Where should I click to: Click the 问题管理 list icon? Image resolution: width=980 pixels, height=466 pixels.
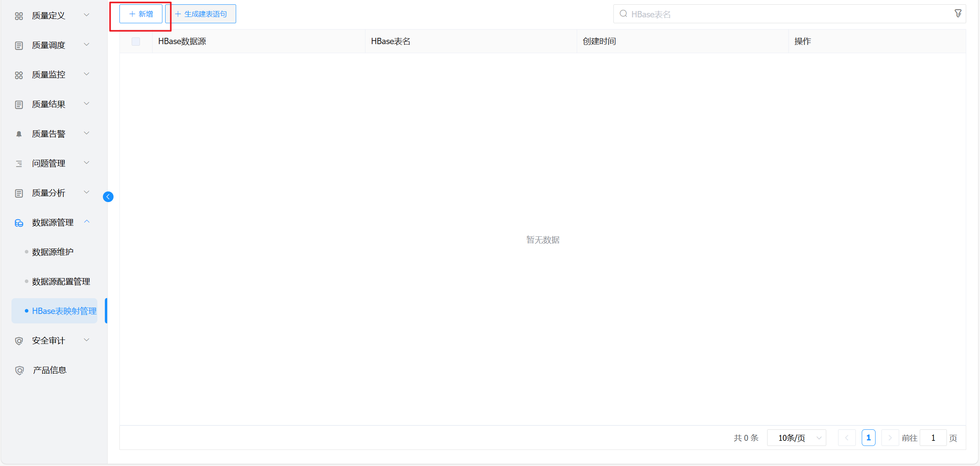pos(19,163)
